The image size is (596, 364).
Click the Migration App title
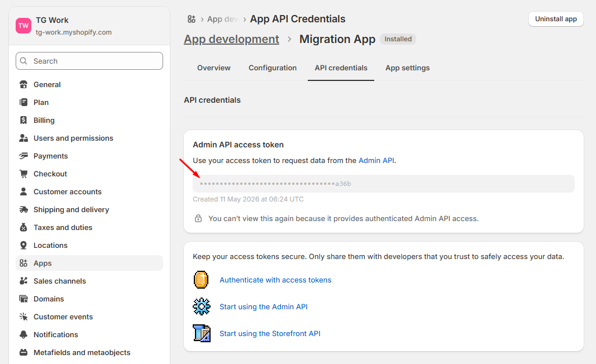point(337,39)
